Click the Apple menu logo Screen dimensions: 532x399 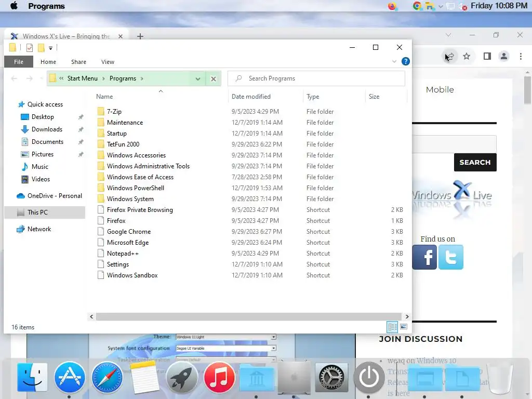pos(14,6)
